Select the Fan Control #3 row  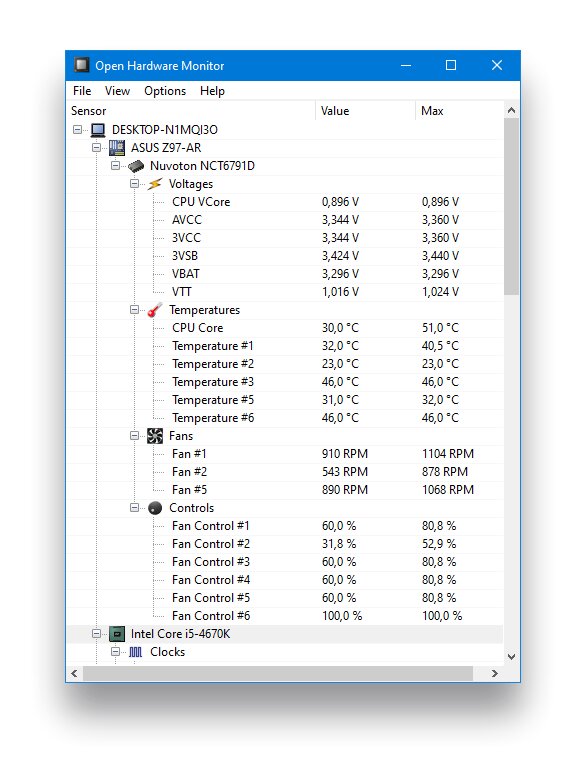pyautogui.click(x=285, y=562)
